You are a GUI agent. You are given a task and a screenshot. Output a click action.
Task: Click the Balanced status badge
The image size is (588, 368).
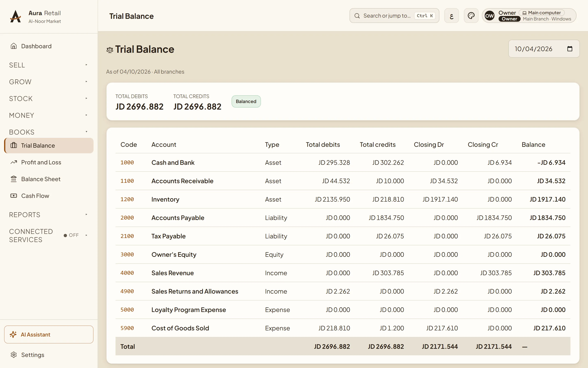(246, 101)
